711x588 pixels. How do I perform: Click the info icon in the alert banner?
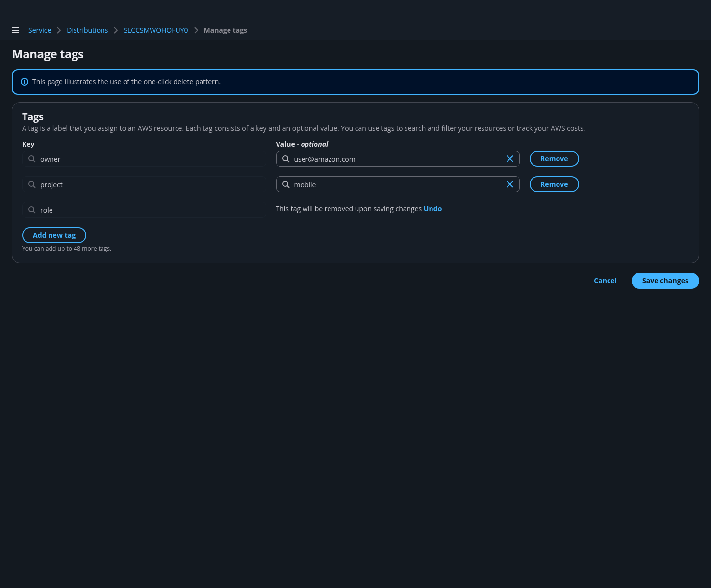tap(25, 82)
